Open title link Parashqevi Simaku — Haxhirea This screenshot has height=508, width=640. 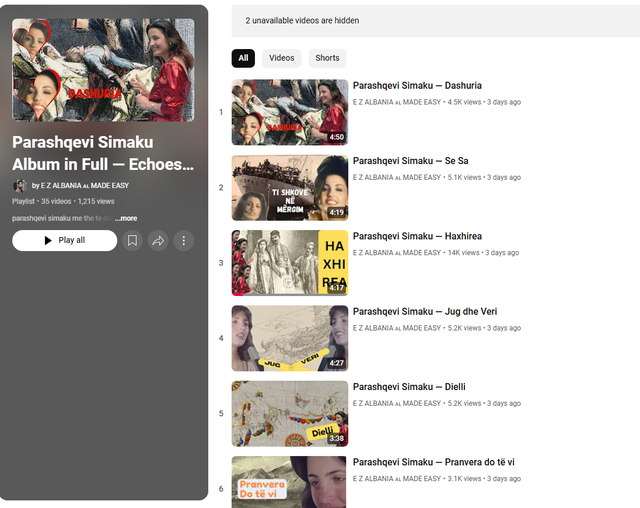[x=415, y=236]
